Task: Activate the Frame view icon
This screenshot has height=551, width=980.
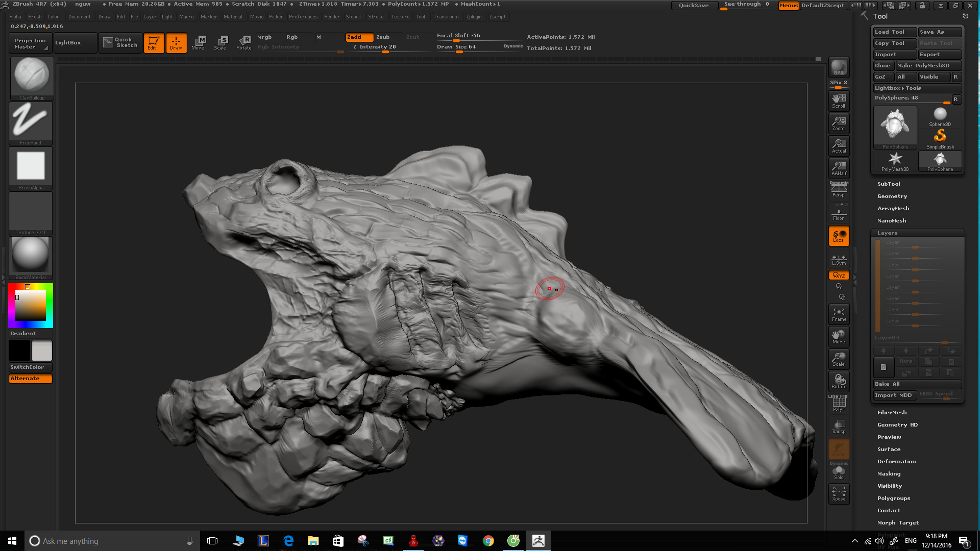Action: tap(839, 314)
